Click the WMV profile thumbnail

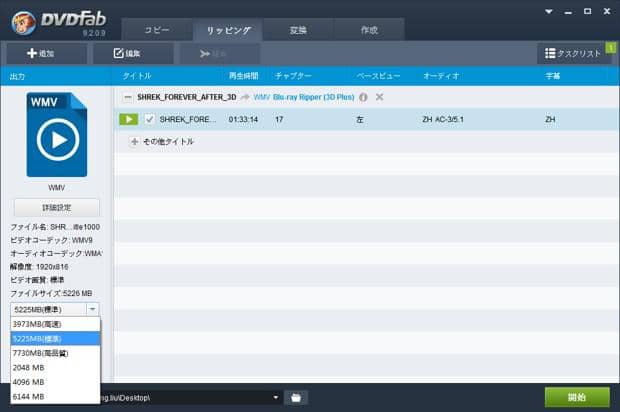coord(57,135)
